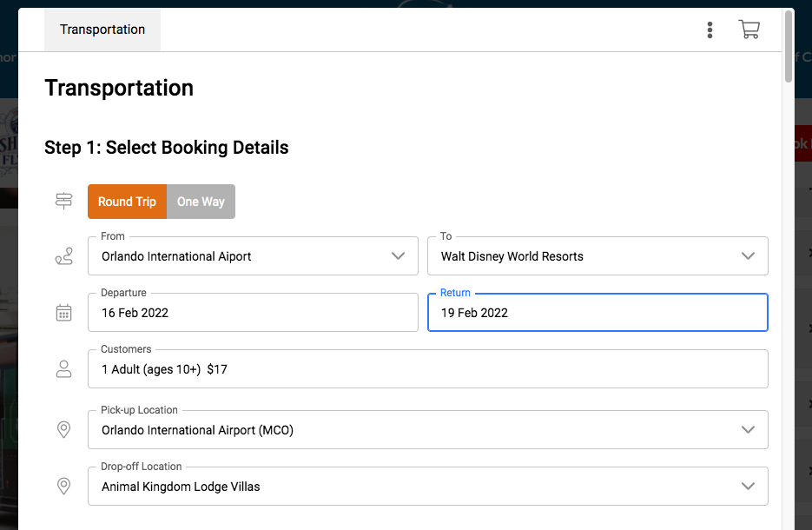Image resolution: width=812 pixels, height=530 pixels.
Task: Open the Drop-off Location dropdown arrow
Action: click(x=748, y=487)
